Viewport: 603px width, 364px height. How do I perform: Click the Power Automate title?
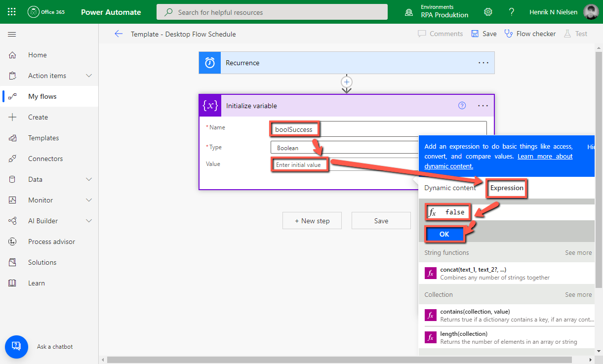coord(111,12)
